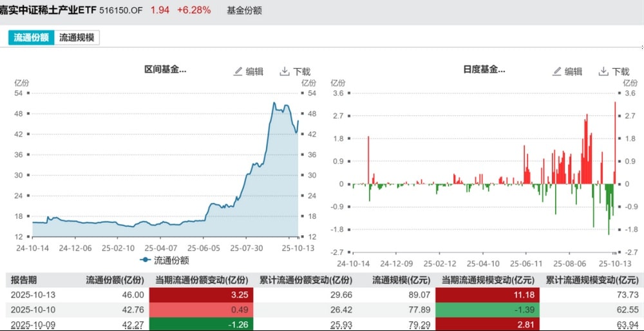The width and height of the screenshot is (644, 331).
Task: Sort by 当期流通规模变动(亿元) column header
Action: 487,280
